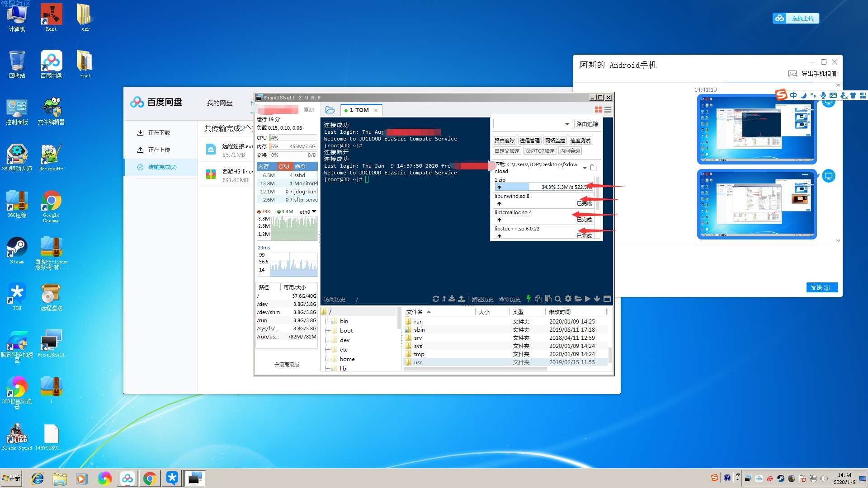Click the paste icon in the terminal toolbar

548,299
